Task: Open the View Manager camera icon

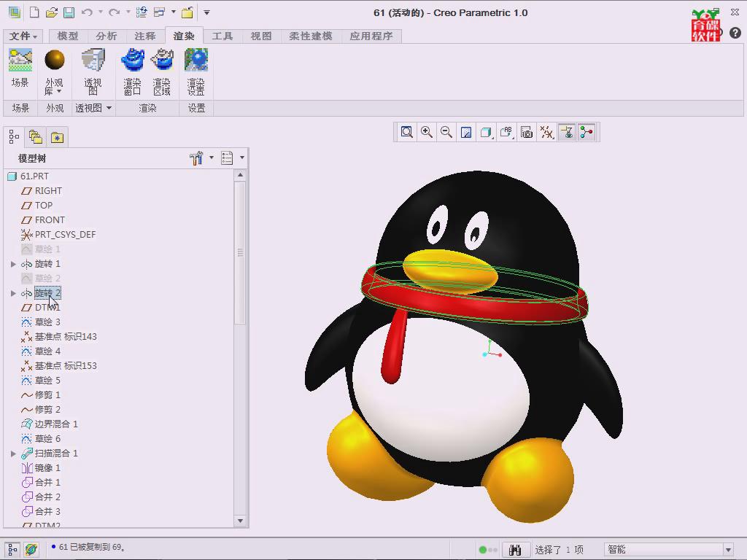Action: 527,133
